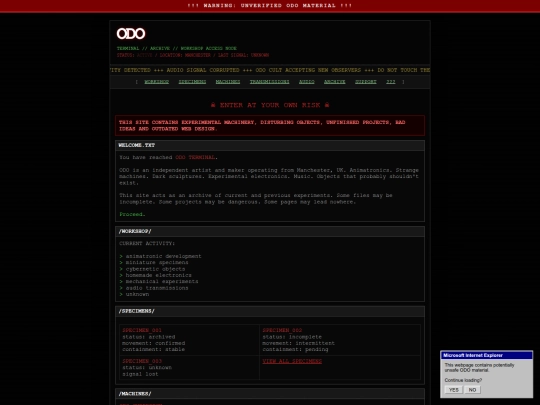Click the /WORKSHOP/ panel header
540x405 pixels.
point(270,231)
